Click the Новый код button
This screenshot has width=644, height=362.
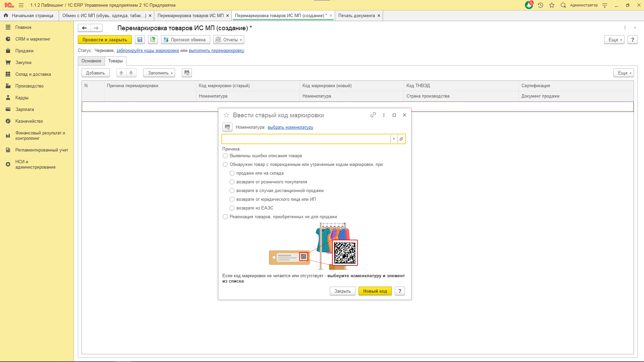[x=375, y=291]
